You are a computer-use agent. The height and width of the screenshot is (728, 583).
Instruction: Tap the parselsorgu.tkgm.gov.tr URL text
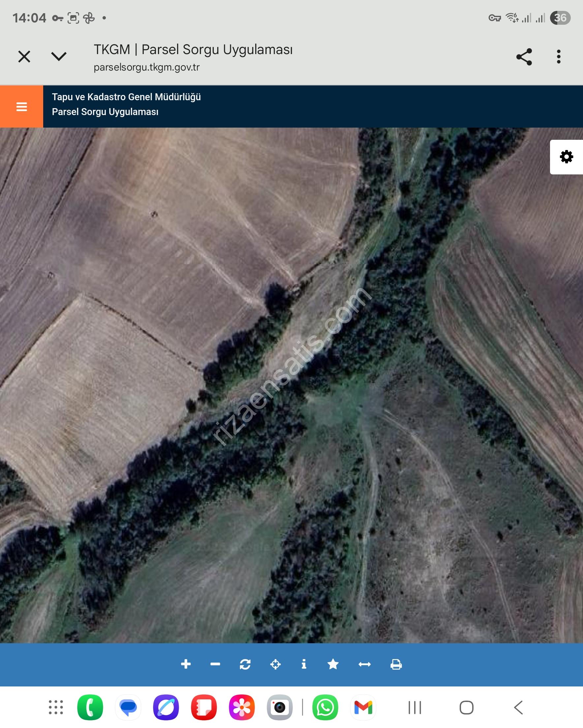tap(147, 67)
